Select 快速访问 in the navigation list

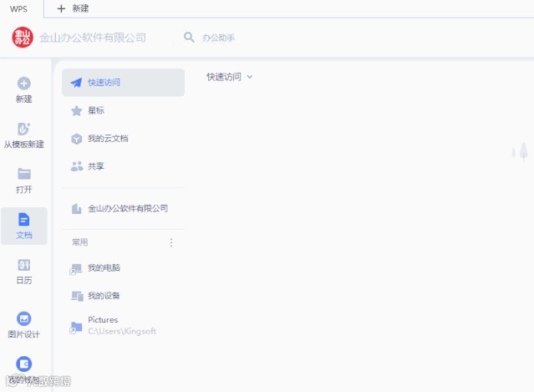coord(124,83)
